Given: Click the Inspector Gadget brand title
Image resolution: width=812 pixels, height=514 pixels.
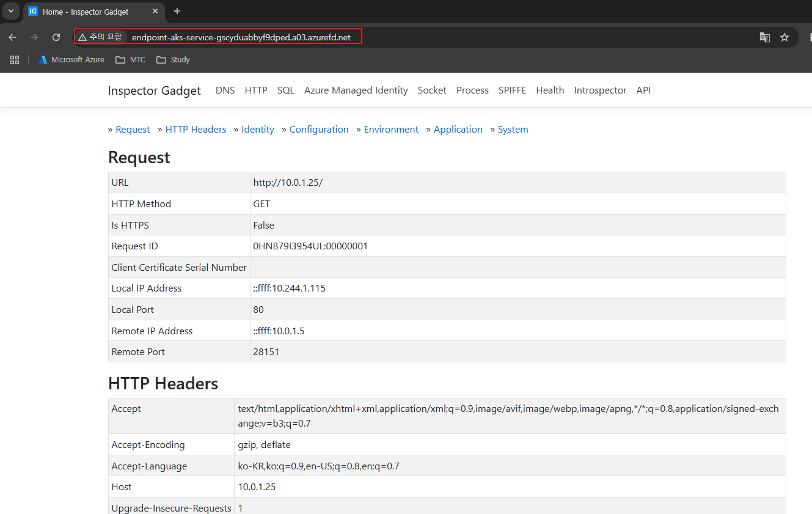Looking at the screenshot, I should click(154, 90).
